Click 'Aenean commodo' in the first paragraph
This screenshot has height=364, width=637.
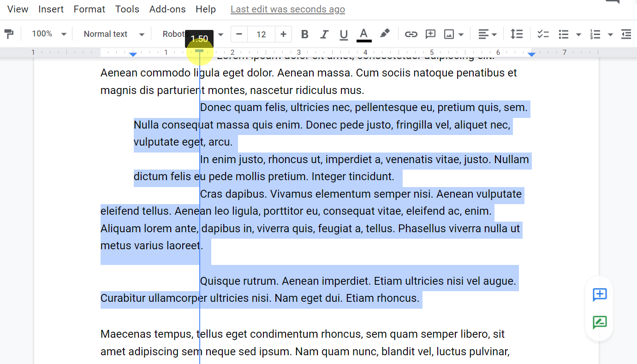click(x=146, y=73)
